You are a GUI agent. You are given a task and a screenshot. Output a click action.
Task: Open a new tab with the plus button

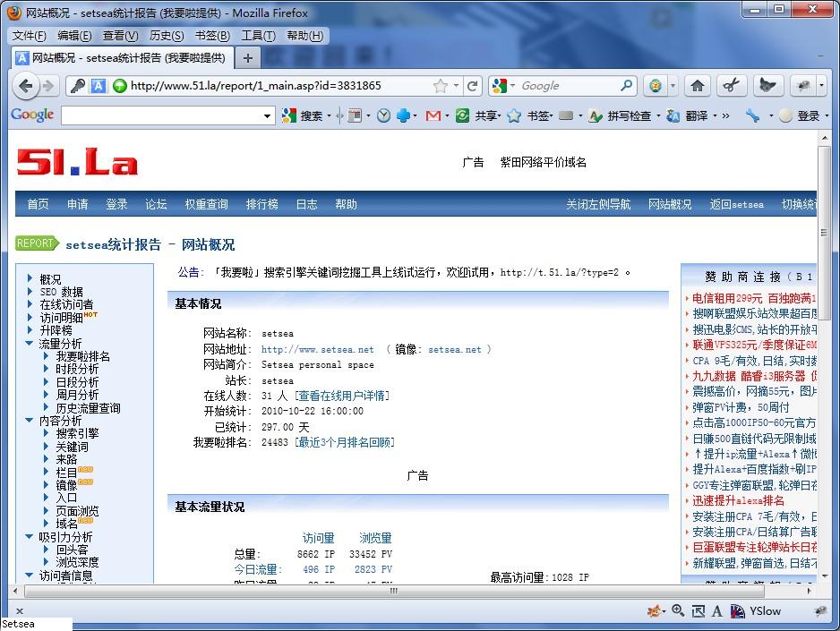point(247,58)
